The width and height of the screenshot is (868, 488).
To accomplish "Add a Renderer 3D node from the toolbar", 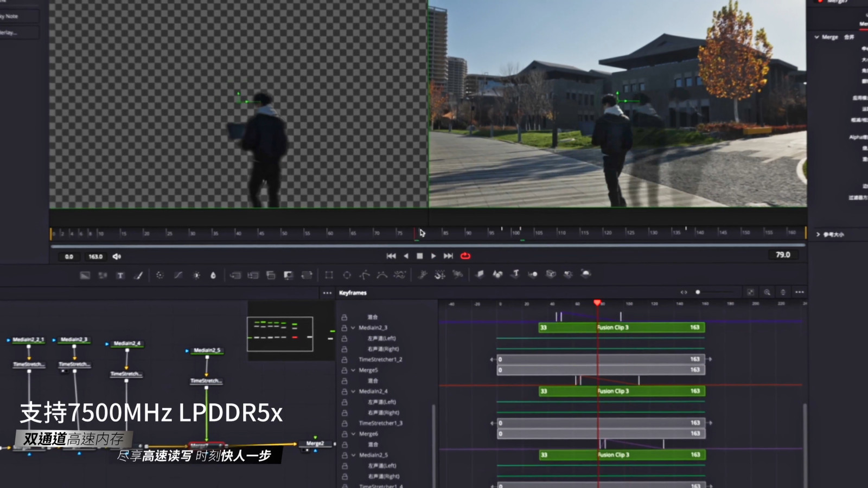I will pos(586,274).
